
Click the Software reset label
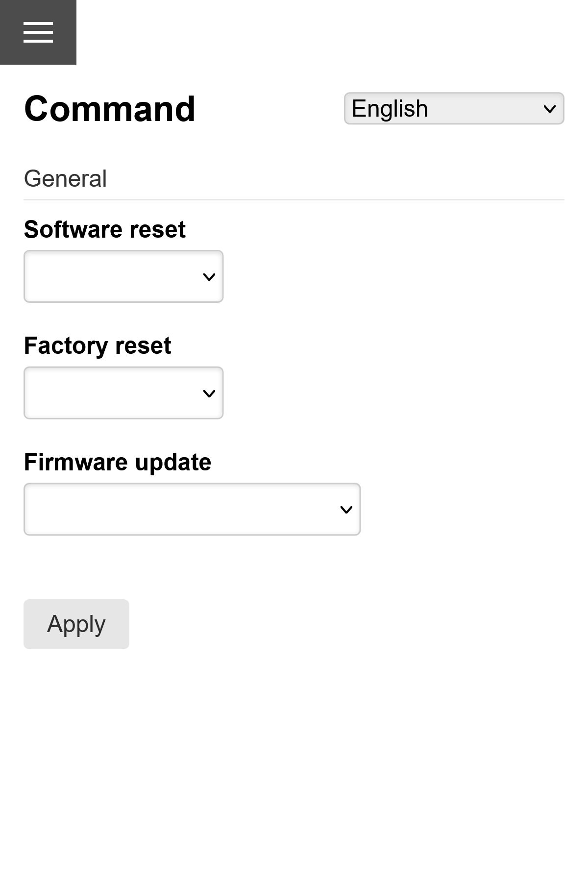click(105, 229)
